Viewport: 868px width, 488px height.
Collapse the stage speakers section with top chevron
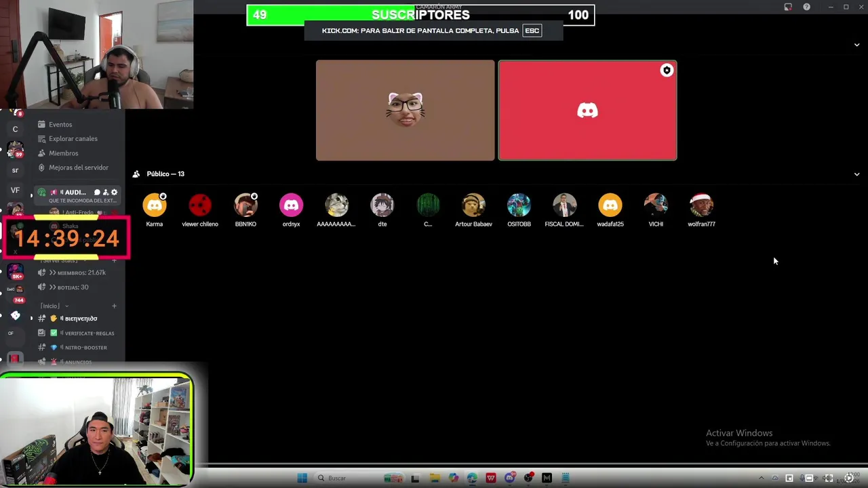click(856, 45)
